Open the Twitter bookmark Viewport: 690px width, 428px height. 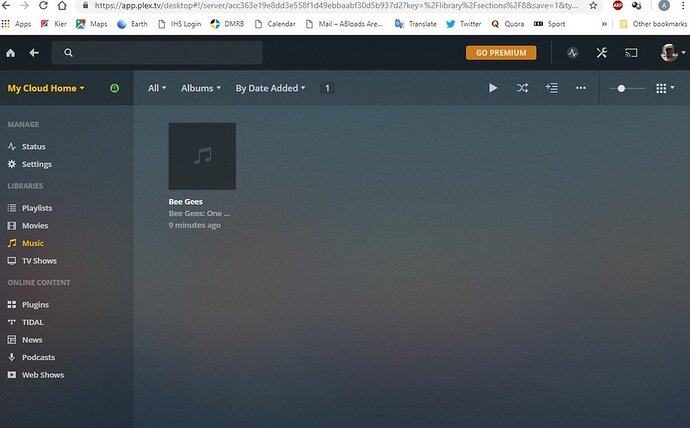[463, 24]
